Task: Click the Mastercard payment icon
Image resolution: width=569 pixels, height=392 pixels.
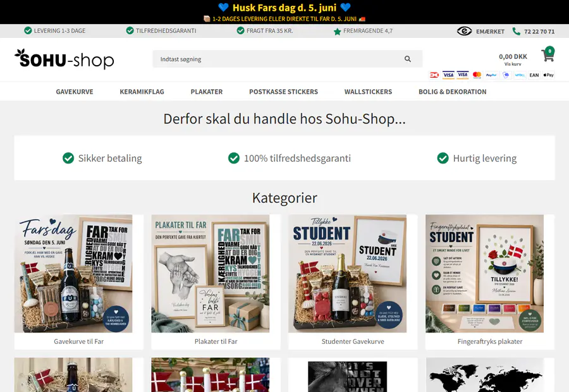Action: coord(477,75)
